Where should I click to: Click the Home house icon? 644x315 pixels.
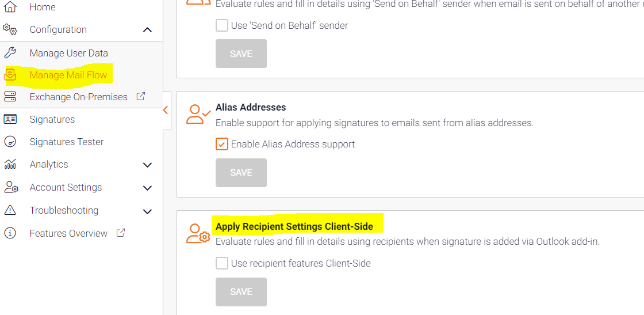(10, 7)
